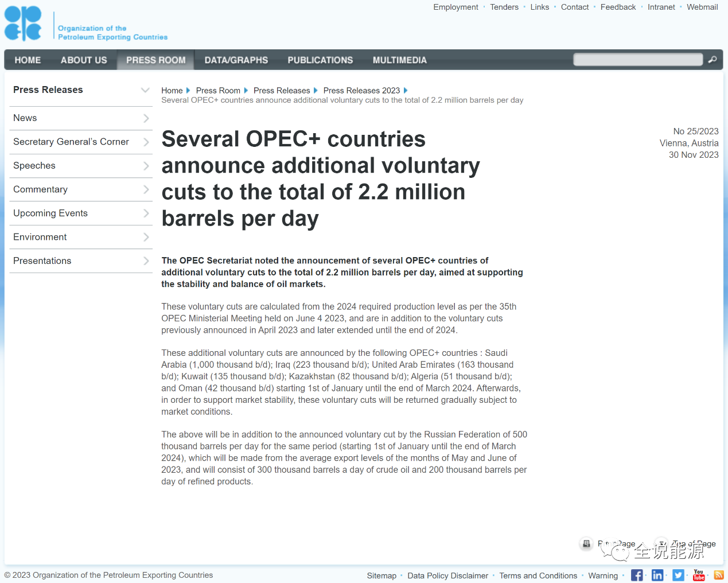
Task: Click Press Releases 2023 breadcrumb link
Action: pyautogui.click(x=361, y=91)
